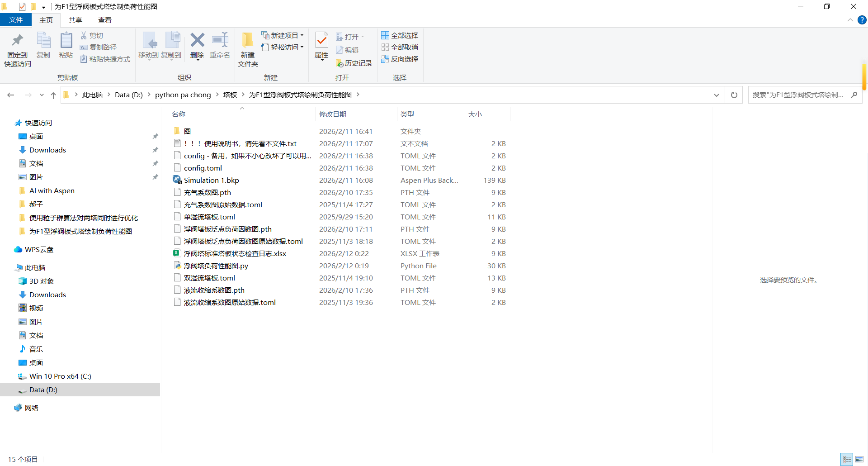Click the search box for this folder
This screenshot has height=466, width=868.
(x=798, y=95)
